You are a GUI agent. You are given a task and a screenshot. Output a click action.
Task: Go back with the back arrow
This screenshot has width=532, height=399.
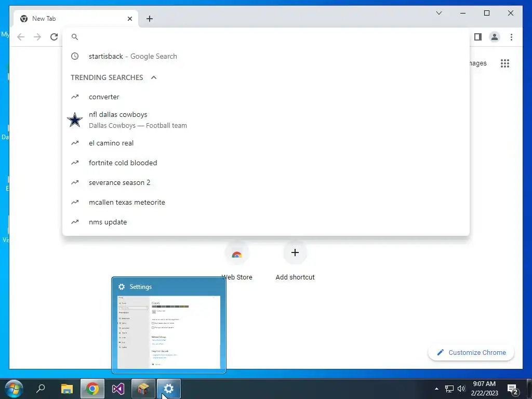click(21, 37)
